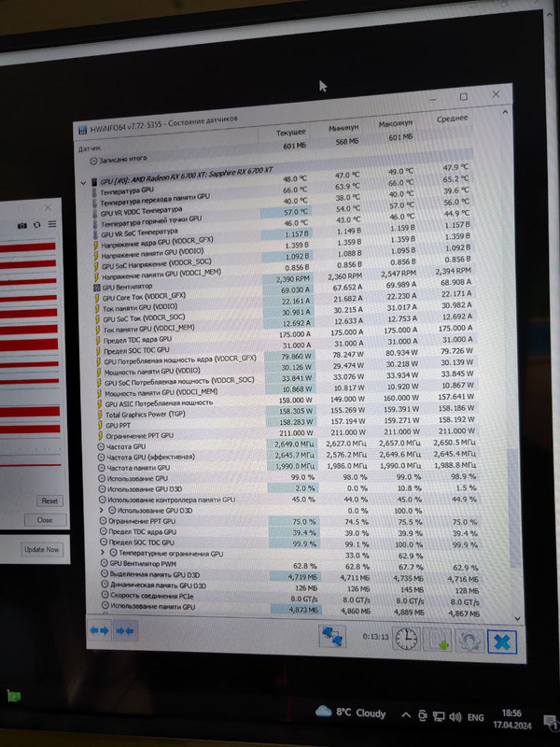This screenshot has height=747, width=560.
Task: Select the Выделенная память GPU D3D row
Action: (289, 576)
